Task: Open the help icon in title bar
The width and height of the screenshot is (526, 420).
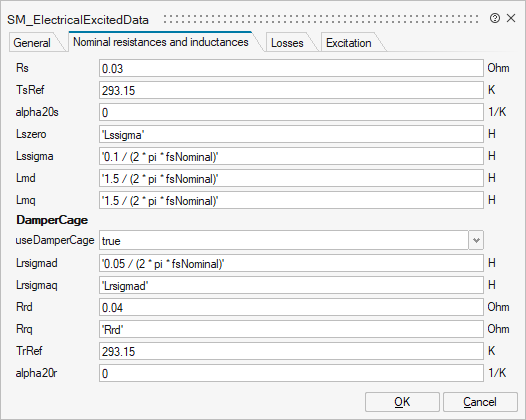Action: click(495, 18)
